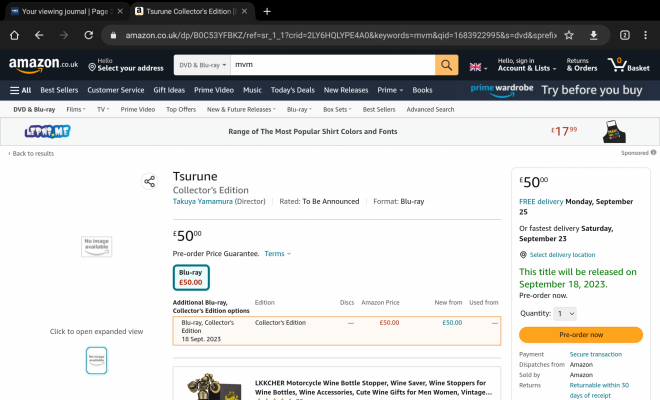Click 'Back to results'
Image resolution: width=660 pixels, height=400 pixels.
click(x=31, y=153)
